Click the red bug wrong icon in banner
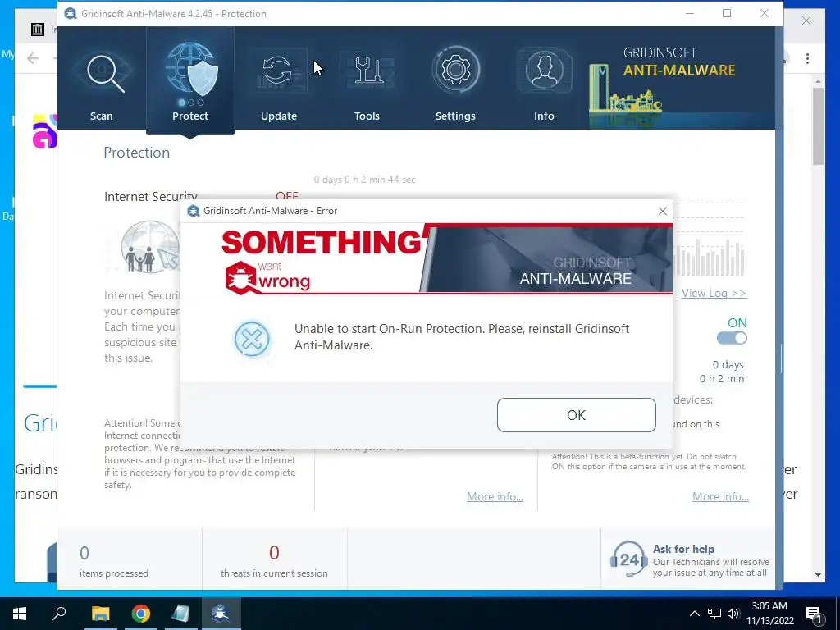Image resolution: width=840 pixels, height=630 pixels. (x=240, y=278)
